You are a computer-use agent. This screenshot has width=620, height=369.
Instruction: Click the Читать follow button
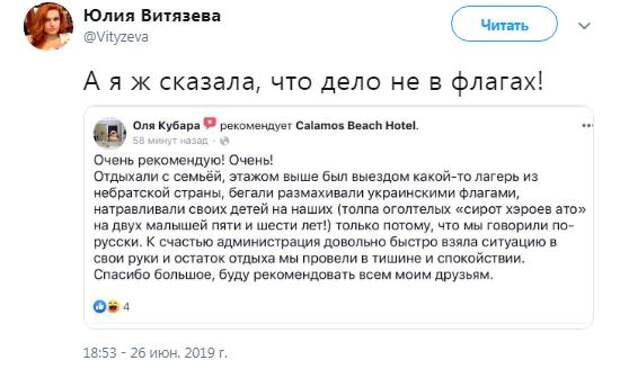[504, 25]
